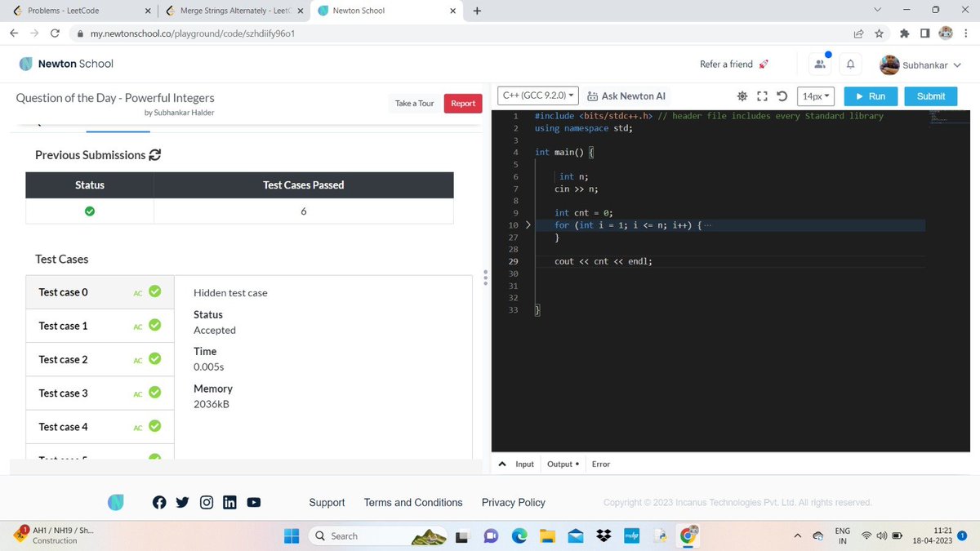Image resolution: width=980 pixels, height=551 pixels.
Task: Select the C++ (GCC 9.2.0) language dropdown
Action: coord(539,96)
